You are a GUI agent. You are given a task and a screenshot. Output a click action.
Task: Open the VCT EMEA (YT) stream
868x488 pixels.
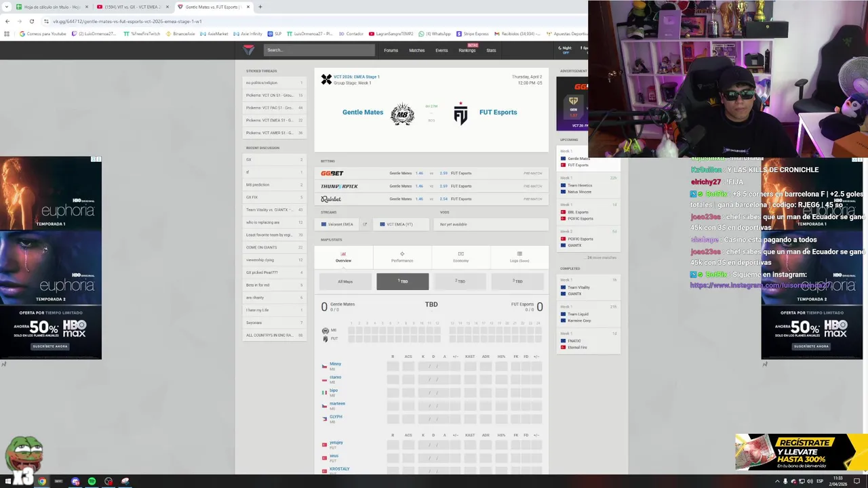399,224
